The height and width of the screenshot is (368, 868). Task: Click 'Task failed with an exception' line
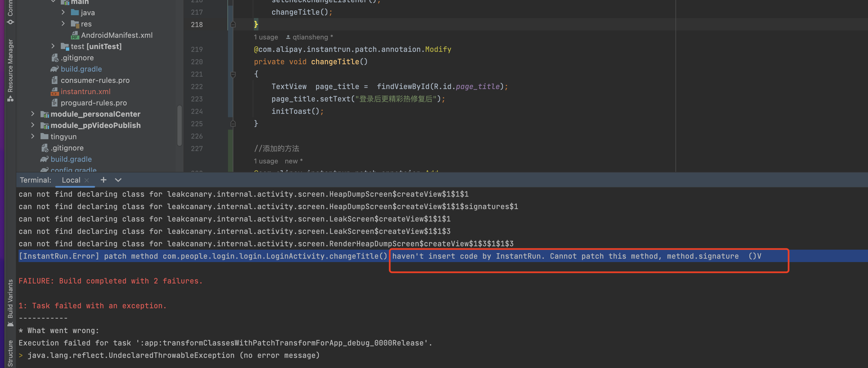coord(93,306)
